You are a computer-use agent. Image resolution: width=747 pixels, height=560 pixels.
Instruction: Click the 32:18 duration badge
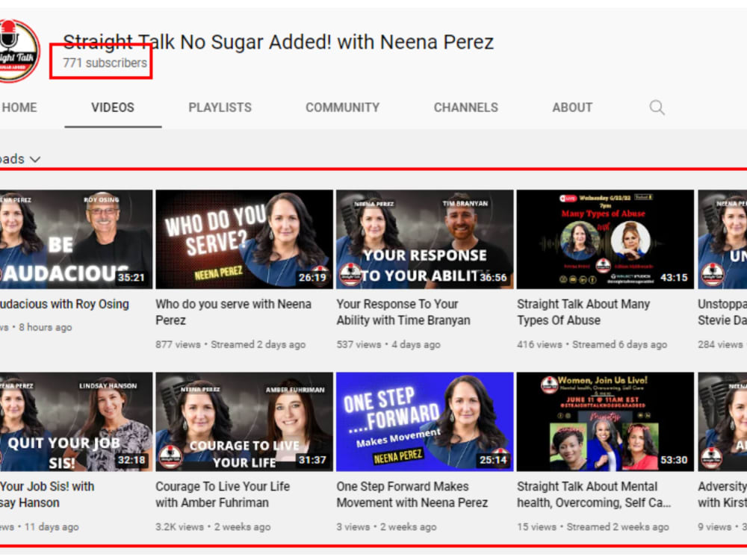131,459
